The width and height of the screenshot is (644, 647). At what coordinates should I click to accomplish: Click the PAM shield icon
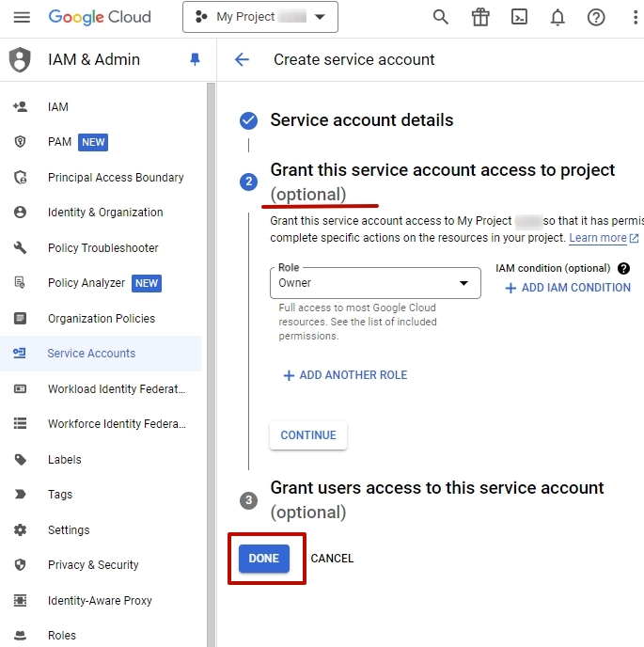(x=20, y=142)
